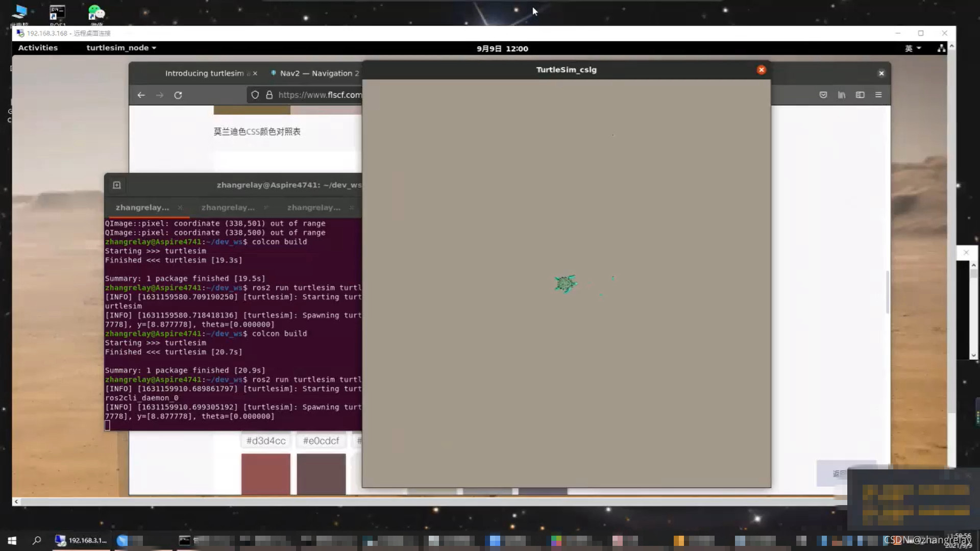Reload the page in Firefox
Viewport: 980px width, 551px height.
[178, 95]
